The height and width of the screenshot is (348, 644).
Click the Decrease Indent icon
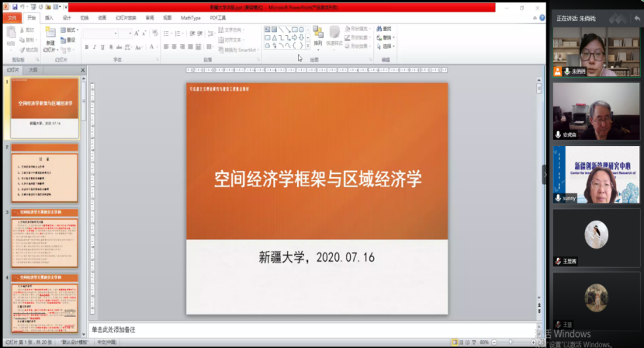[192, 33]
